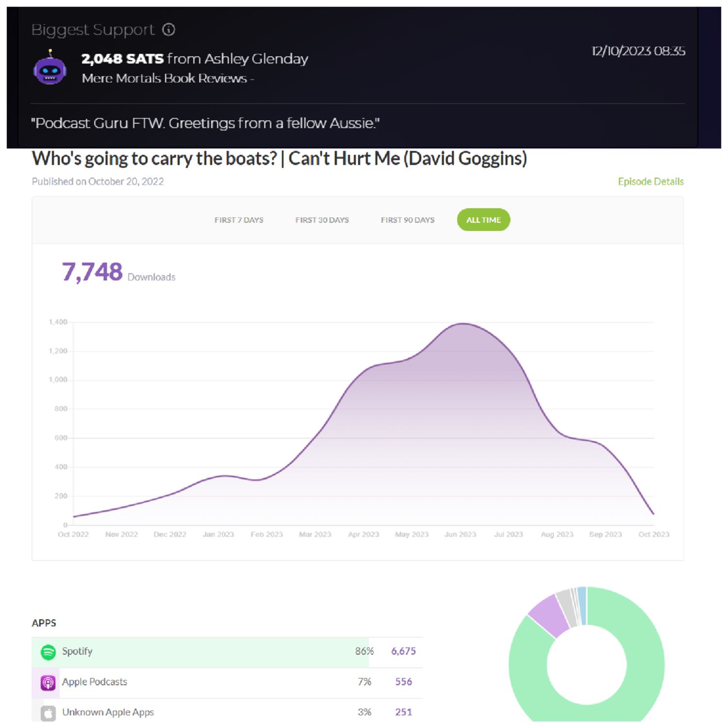Click the 7,748 downloads total
Viewport: 728px width, 728px height.
[x=92, y=272]
